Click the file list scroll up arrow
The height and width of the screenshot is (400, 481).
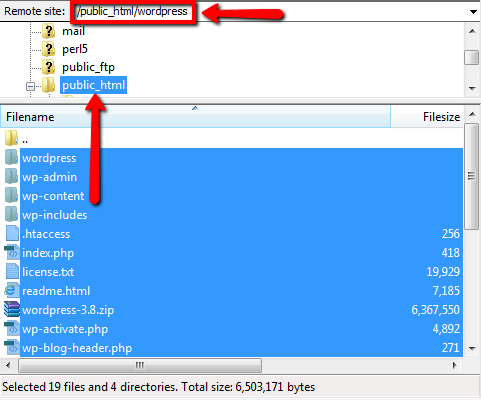click(x=472, y=114)
